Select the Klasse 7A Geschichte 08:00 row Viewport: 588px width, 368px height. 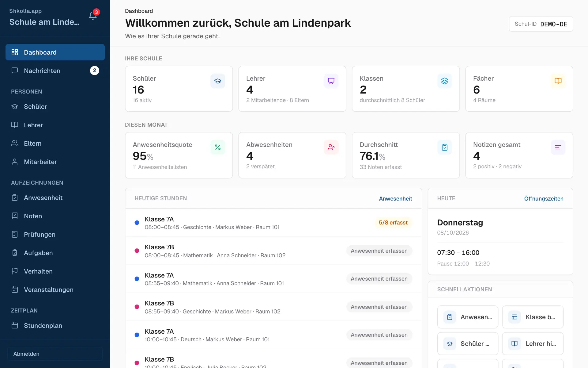point(273,223)
